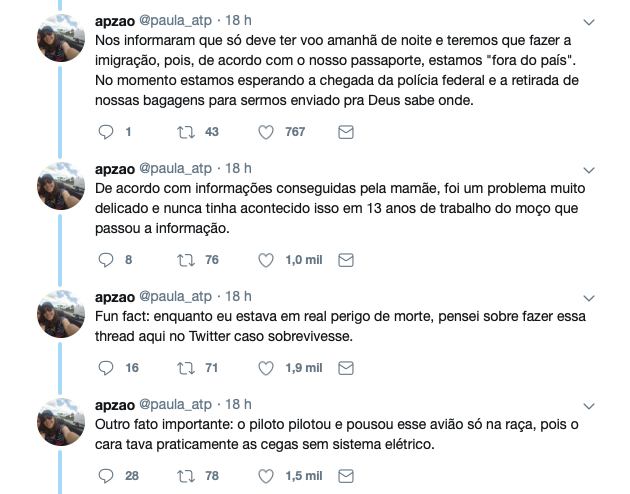The height and width of the screenshot is (494, 630).
Task: Send by message the polícia federal tweet
Action: (346, 132)
